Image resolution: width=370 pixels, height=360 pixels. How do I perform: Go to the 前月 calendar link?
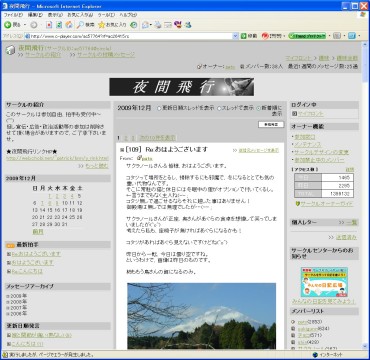pos(38,231)
